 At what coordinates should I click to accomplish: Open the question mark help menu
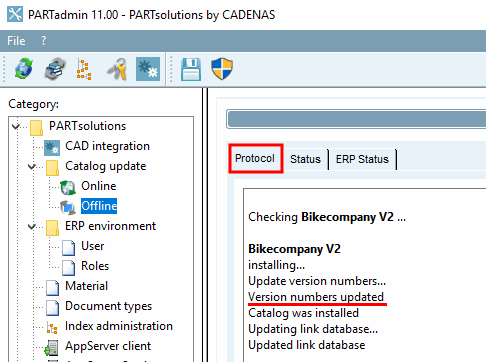[43, 41]
